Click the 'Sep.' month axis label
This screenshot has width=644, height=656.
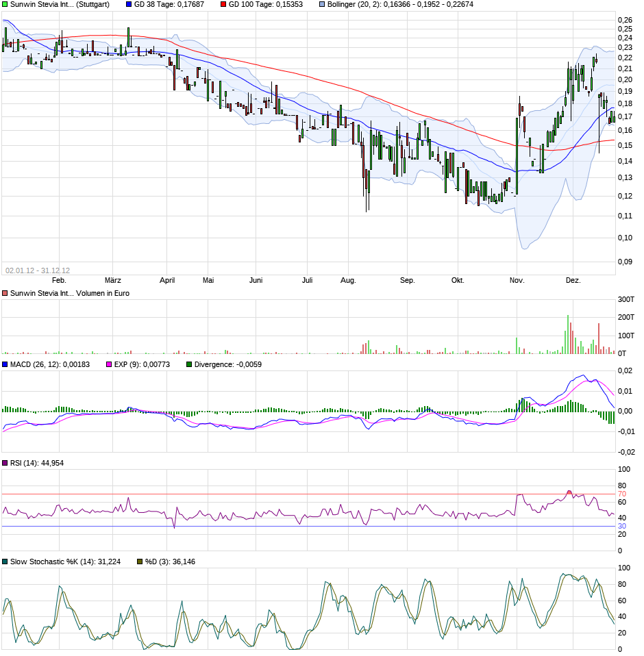coord(407,280)
